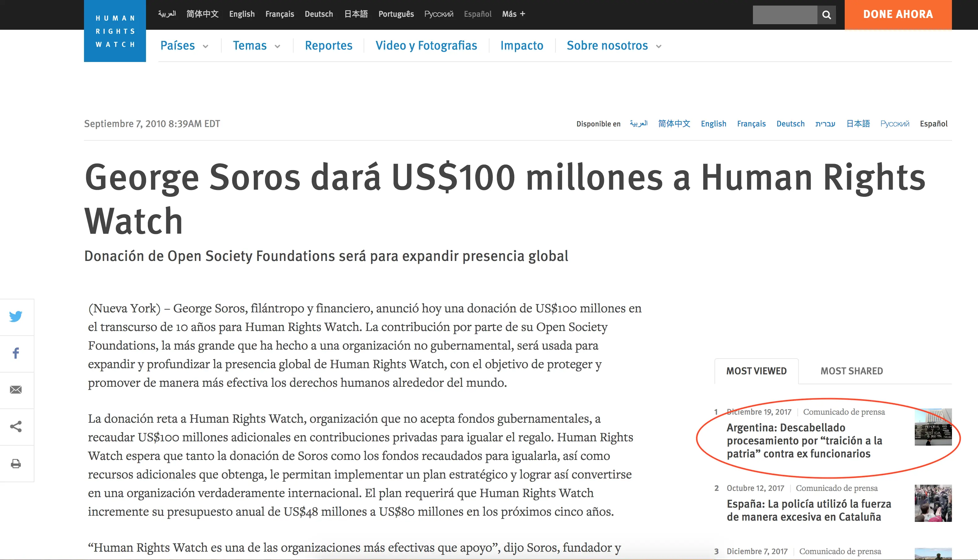Go to Human Rights Watch logo home
This screenshot has width=978, height=560.
[115, 31]
